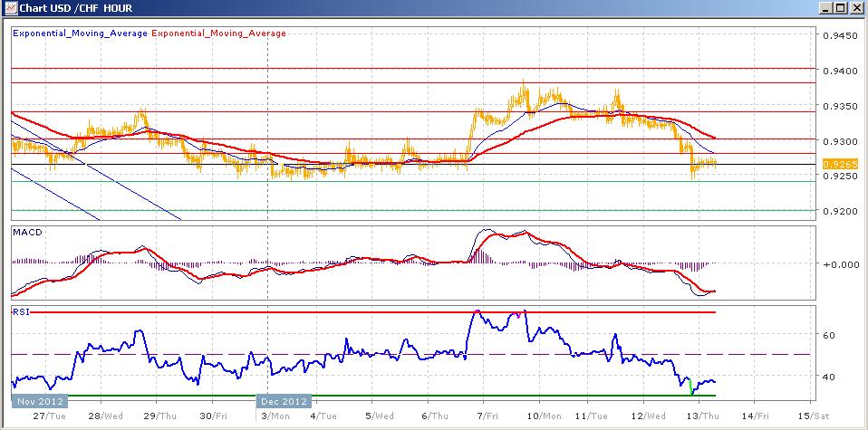Click the red Exponential_Moving_Average legend label
This screenshot has width=868, height=430.
[x=218, y=33]
